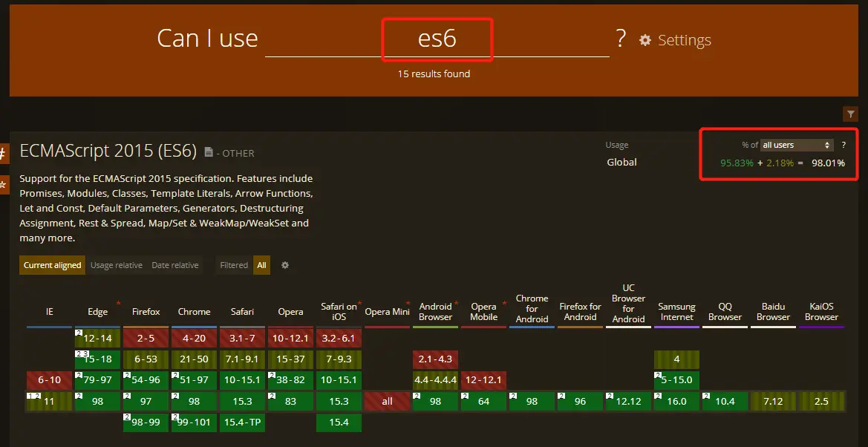Click the usage help question mark
The image size is (868, 447).
[843, 145]
